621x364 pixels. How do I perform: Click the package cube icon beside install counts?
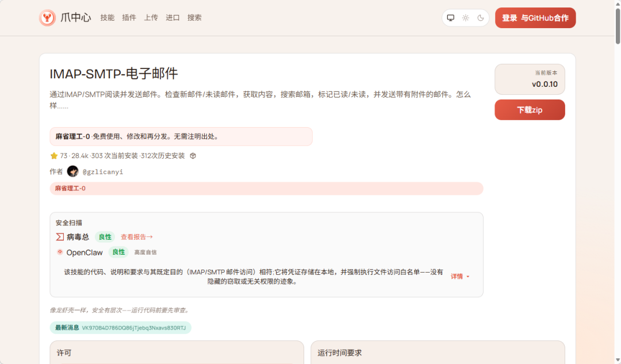tap(193, 156)
